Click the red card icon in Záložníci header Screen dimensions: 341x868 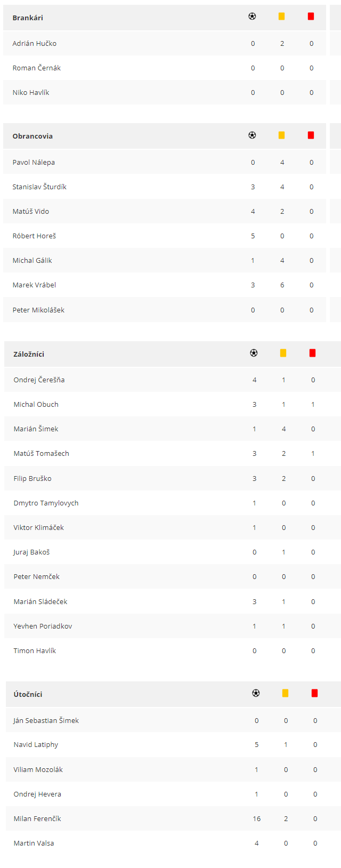(x=312, y=353)
